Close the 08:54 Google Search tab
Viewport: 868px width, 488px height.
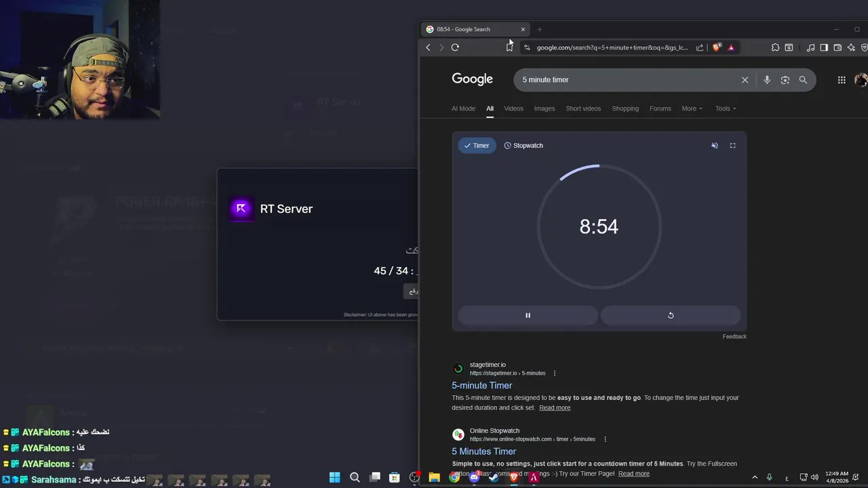[x=523, y=29]
